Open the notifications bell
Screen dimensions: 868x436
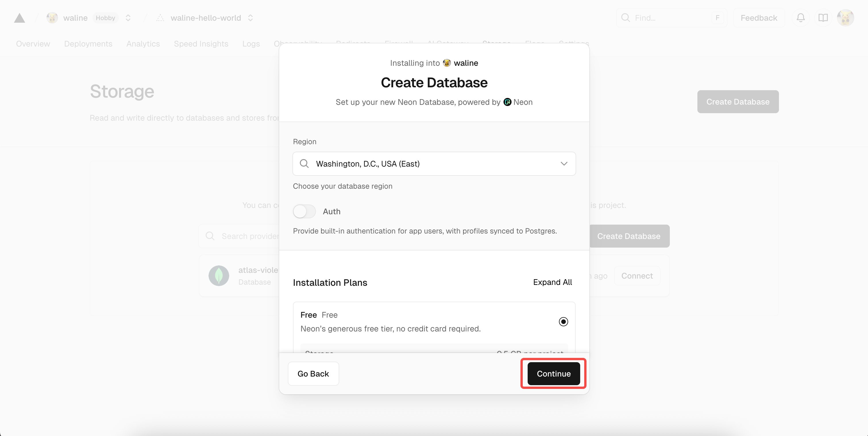tap(801, 18)
